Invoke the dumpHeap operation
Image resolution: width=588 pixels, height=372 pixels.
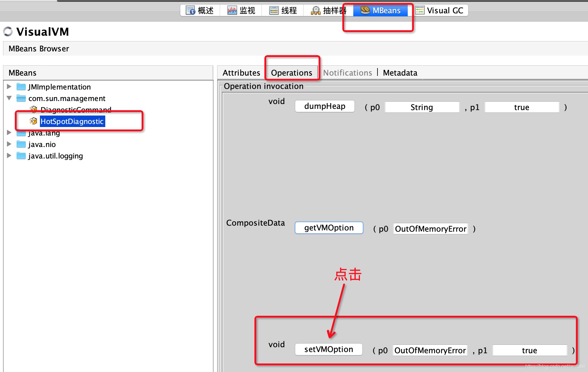coord(325,106)
